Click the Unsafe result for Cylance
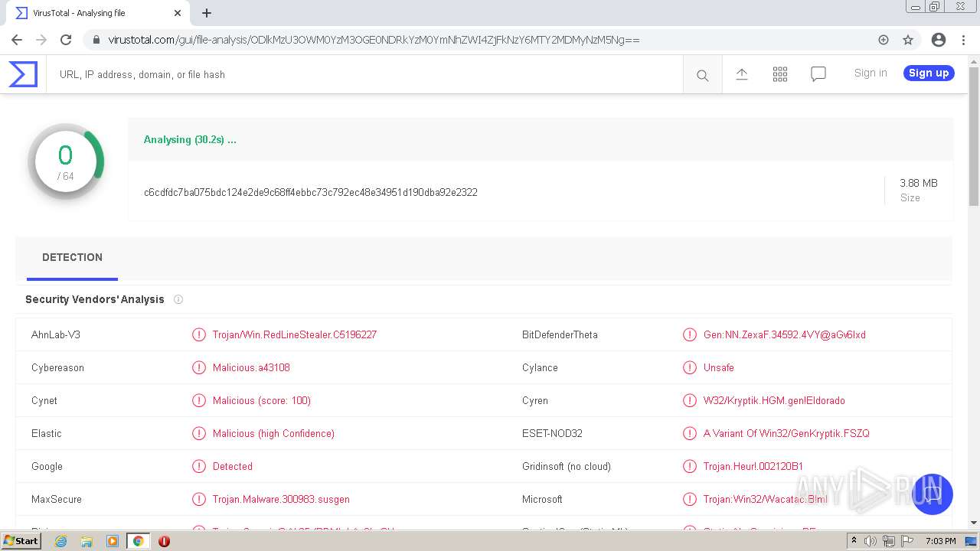This screenshot has height=551, width=980. point(719,367)
